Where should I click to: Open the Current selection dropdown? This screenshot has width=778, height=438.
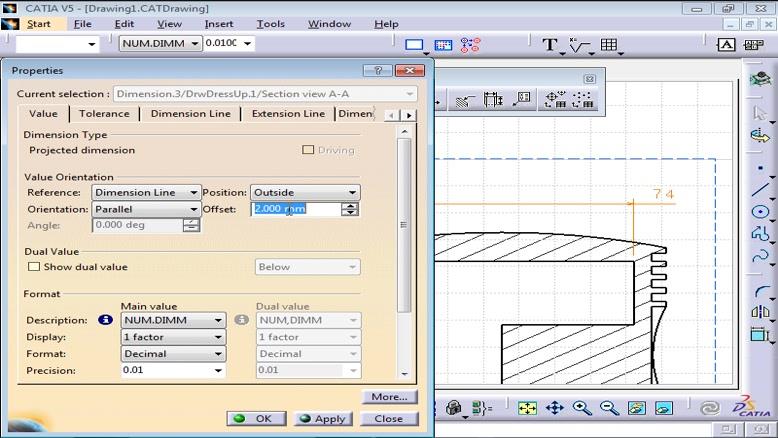click(x=265, y=94)
